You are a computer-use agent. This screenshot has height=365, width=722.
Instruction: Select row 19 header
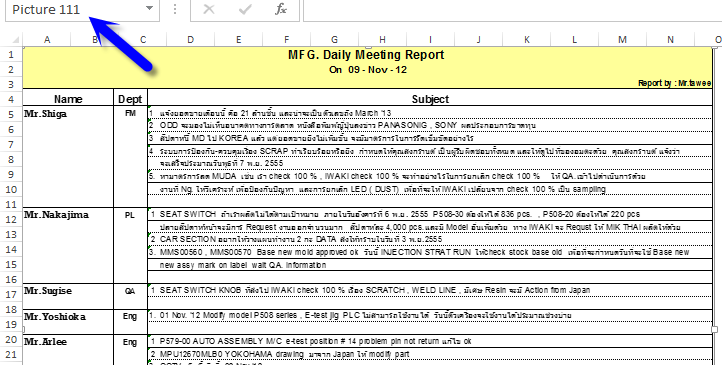click(11, 324)
